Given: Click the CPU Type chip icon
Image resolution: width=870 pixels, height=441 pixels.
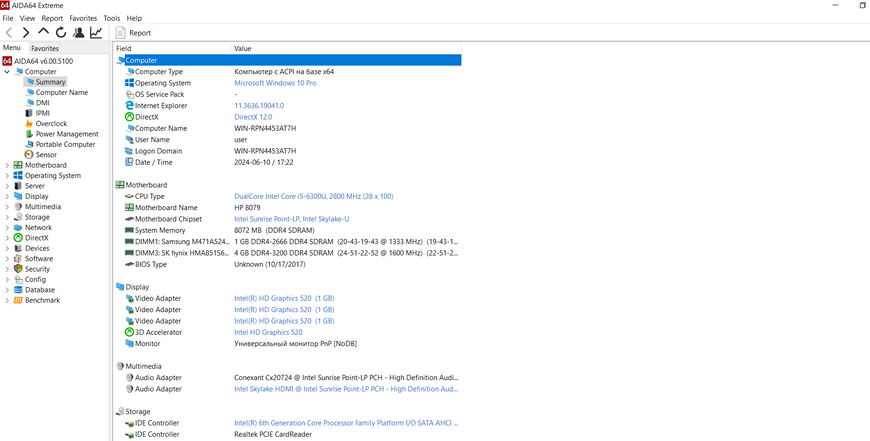Looking at the screenshot, I should point(129,196).
